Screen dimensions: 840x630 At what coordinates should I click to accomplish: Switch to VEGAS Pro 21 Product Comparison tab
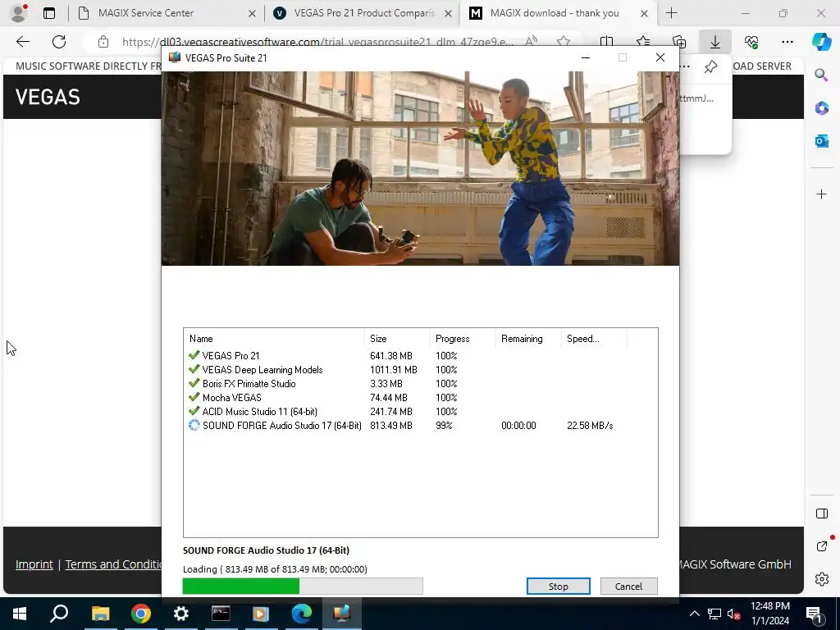click(364, 13)
